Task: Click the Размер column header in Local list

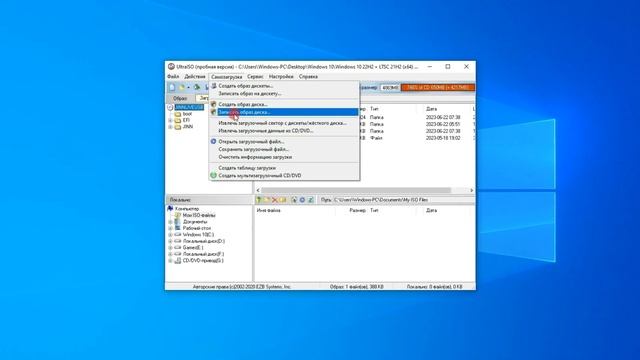Action: [x=358, y=211]
